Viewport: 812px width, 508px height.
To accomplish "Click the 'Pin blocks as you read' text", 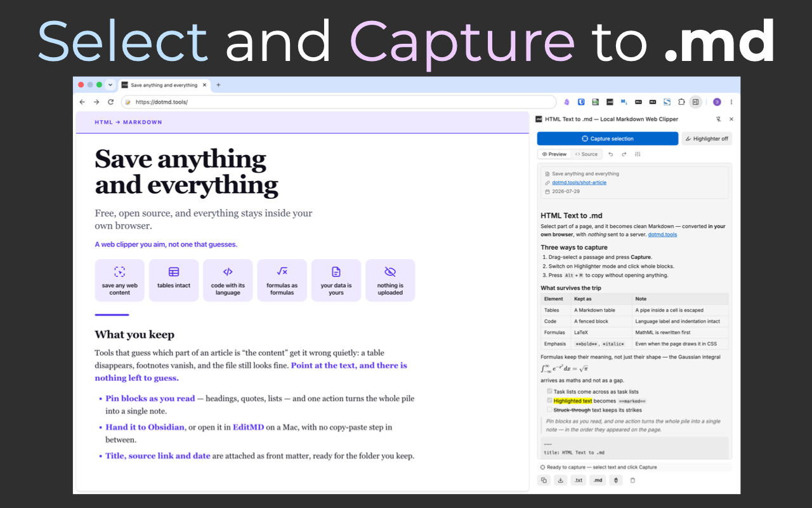I will 150,399.
